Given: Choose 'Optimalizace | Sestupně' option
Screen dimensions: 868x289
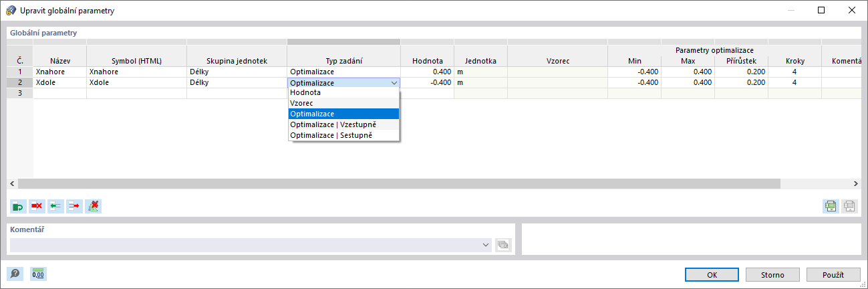Looking at the screenshot, I should click(x=343, y=135).
